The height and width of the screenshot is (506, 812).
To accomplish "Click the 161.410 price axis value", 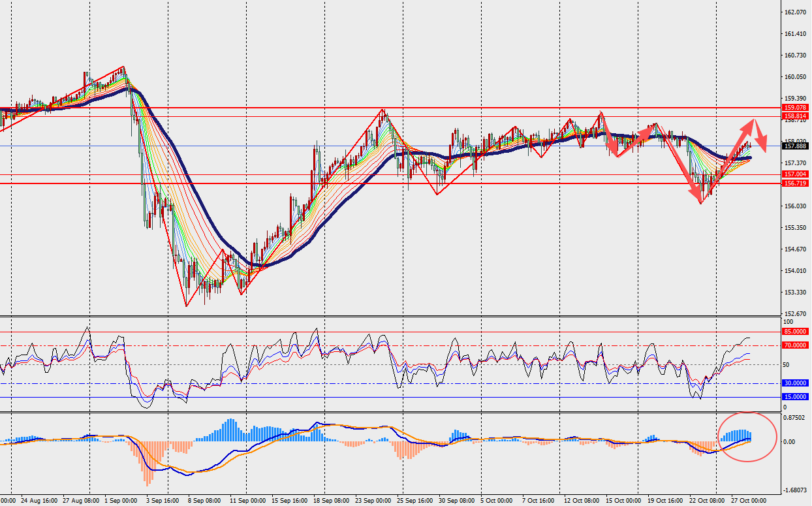I will [794, 34].
